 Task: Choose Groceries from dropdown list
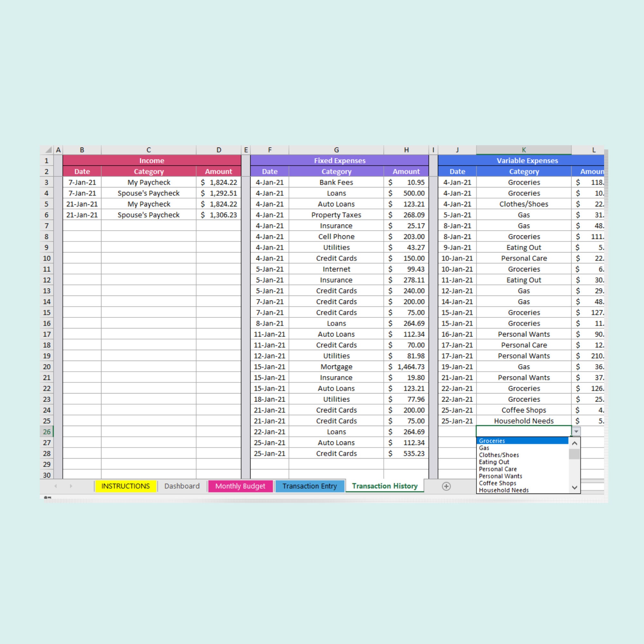point(522,441)
